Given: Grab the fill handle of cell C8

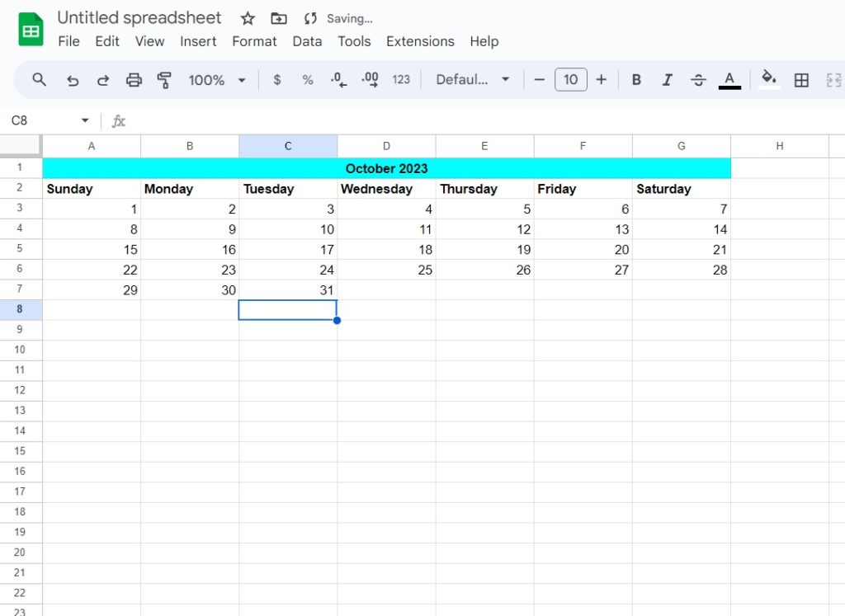Looking at the screenshot, I should [x=337, y=321].
